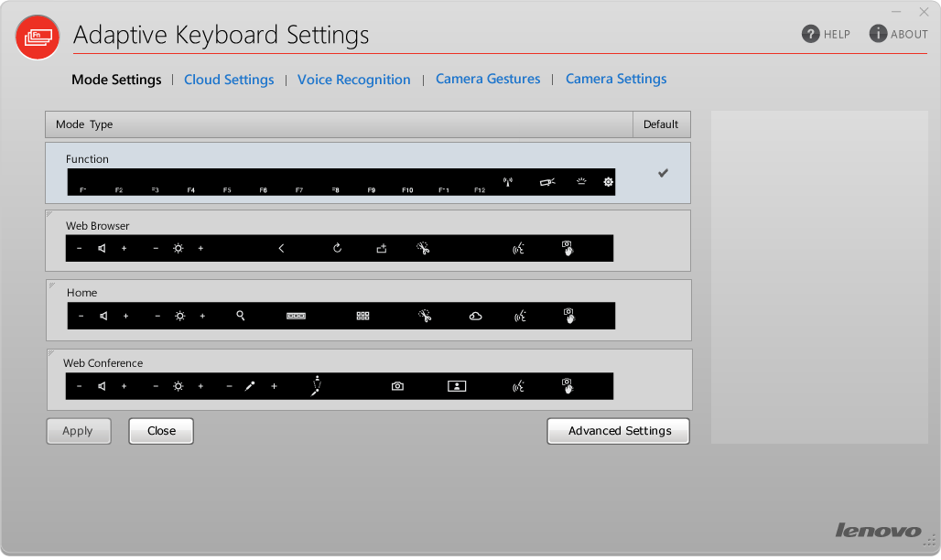941x560 pixels.
Task: Click the Default column header
Action: (661, 124)
